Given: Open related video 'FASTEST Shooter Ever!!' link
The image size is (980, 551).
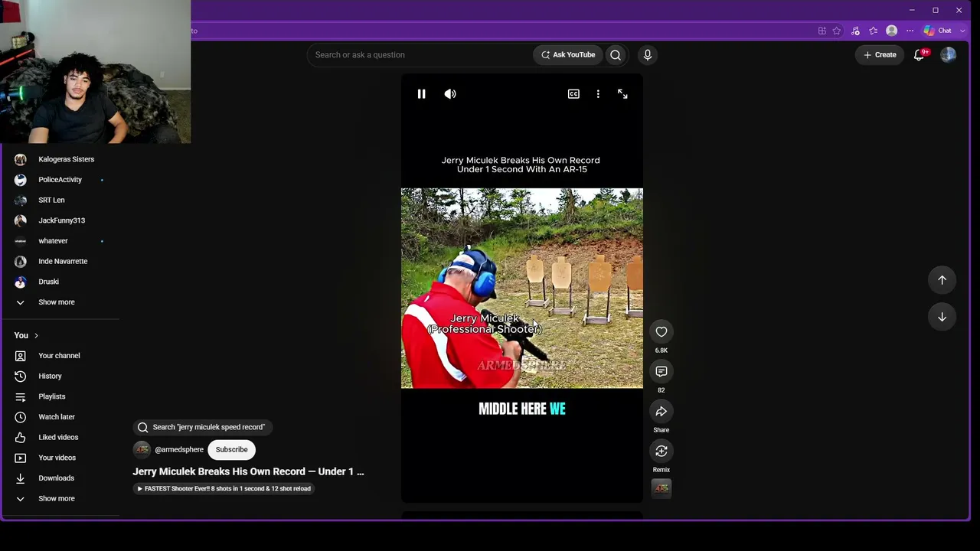Looking at the screenshot, I should [224, 488].
